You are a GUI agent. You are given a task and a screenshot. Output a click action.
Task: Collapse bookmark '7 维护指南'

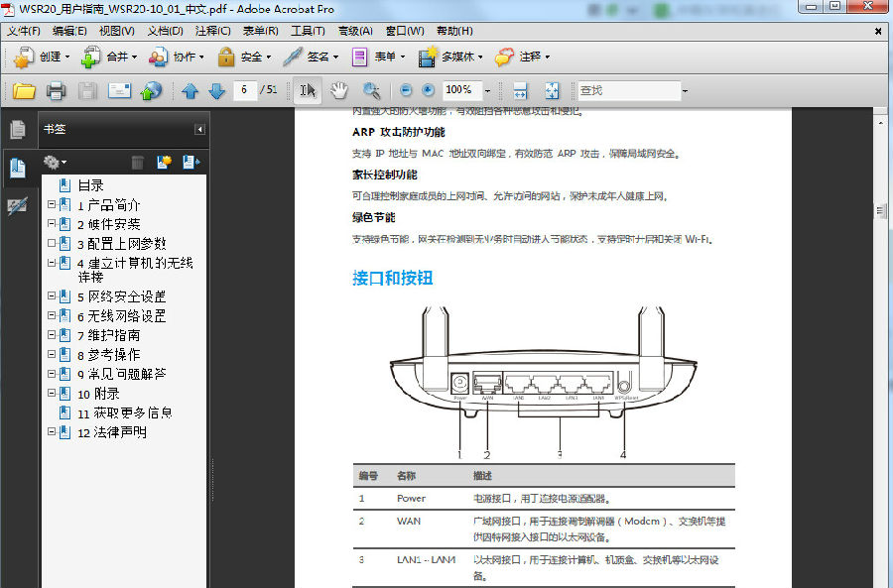52,335
